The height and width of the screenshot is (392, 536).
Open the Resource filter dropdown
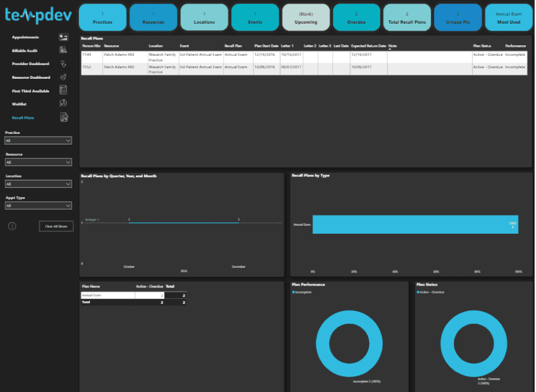click(x=38, y=162)
